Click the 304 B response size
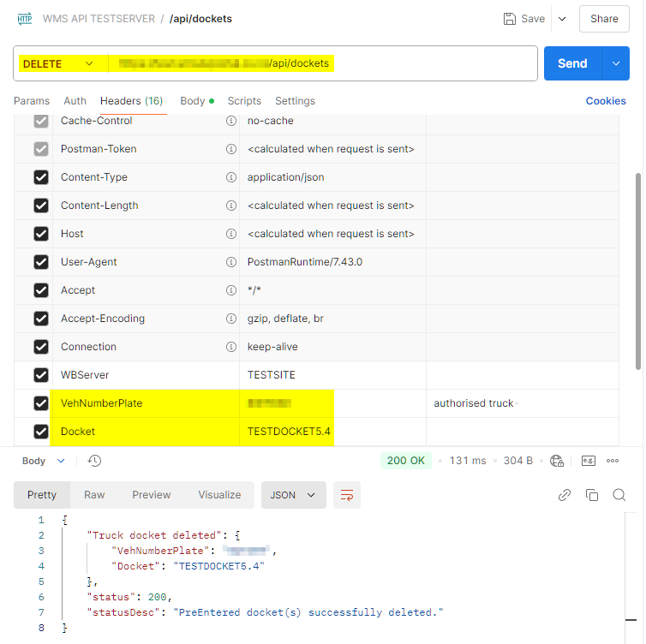646x644 pixels. (x=517, y=461)
